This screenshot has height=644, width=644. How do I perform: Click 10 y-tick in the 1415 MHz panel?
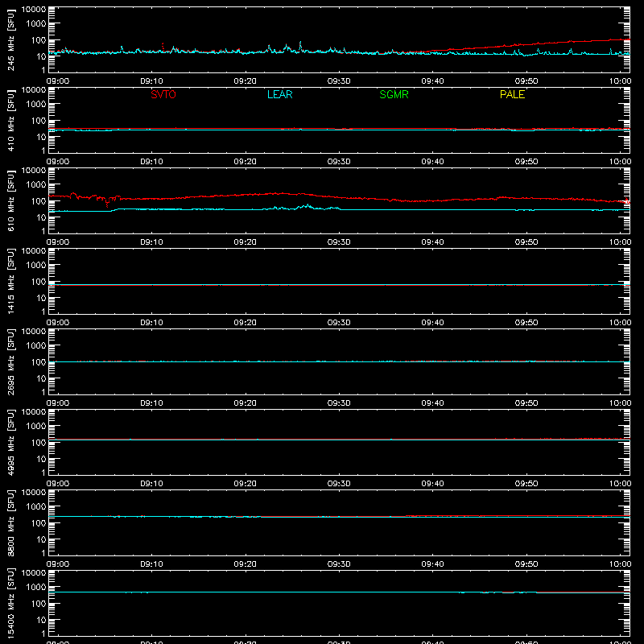coord(41,298)
